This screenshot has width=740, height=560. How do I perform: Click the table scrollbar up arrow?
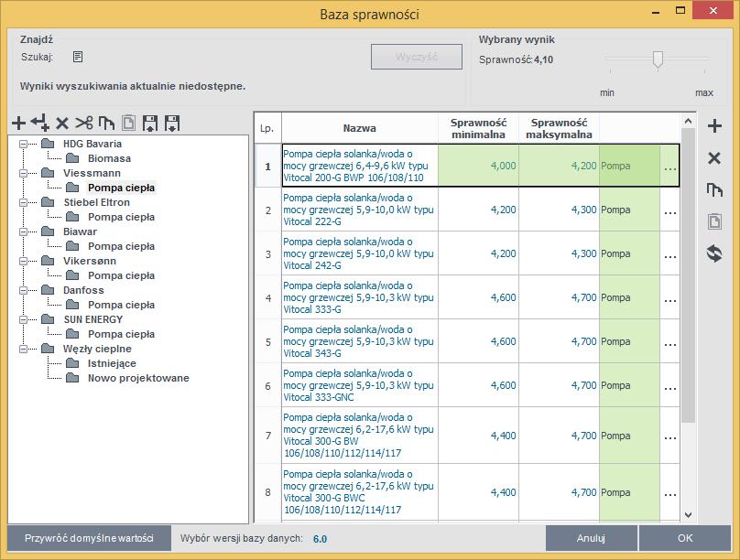[688, 122]
